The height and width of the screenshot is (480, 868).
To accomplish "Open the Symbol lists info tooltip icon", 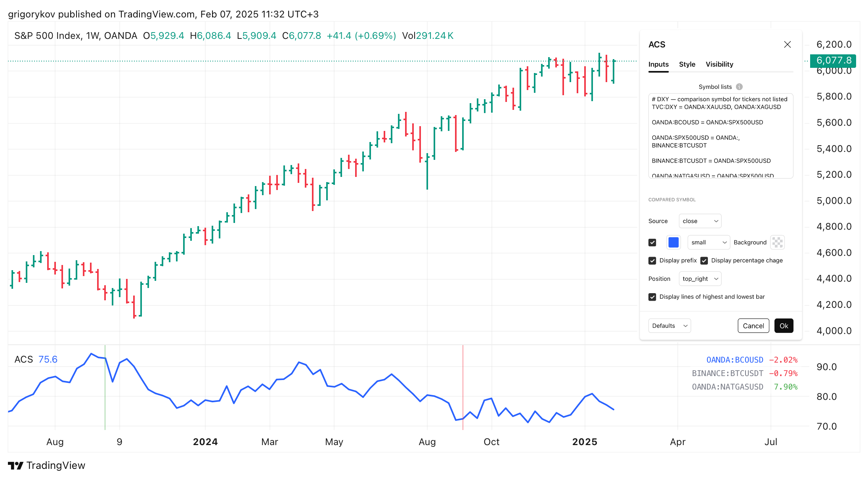I will click(x=739, y=87).
